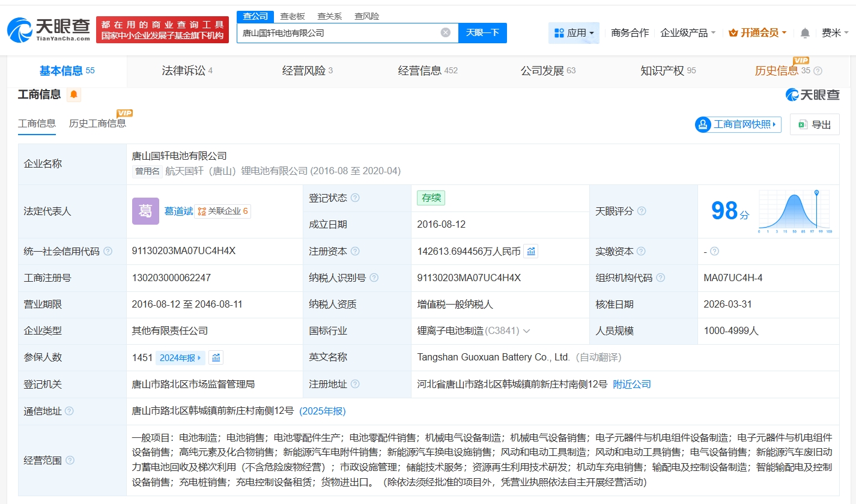
Task: Select the 查老板 search tab
Action: 293,16
